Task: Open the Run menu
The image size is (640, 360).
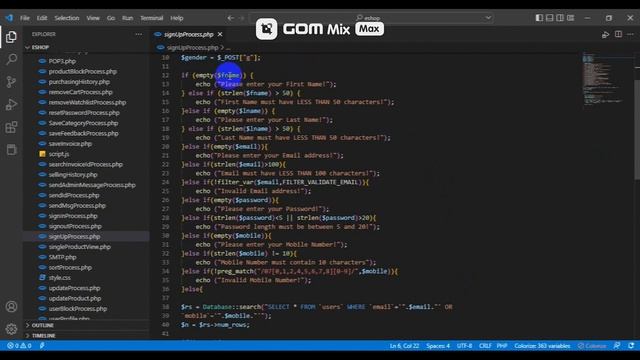Action: tap(127, 18)
